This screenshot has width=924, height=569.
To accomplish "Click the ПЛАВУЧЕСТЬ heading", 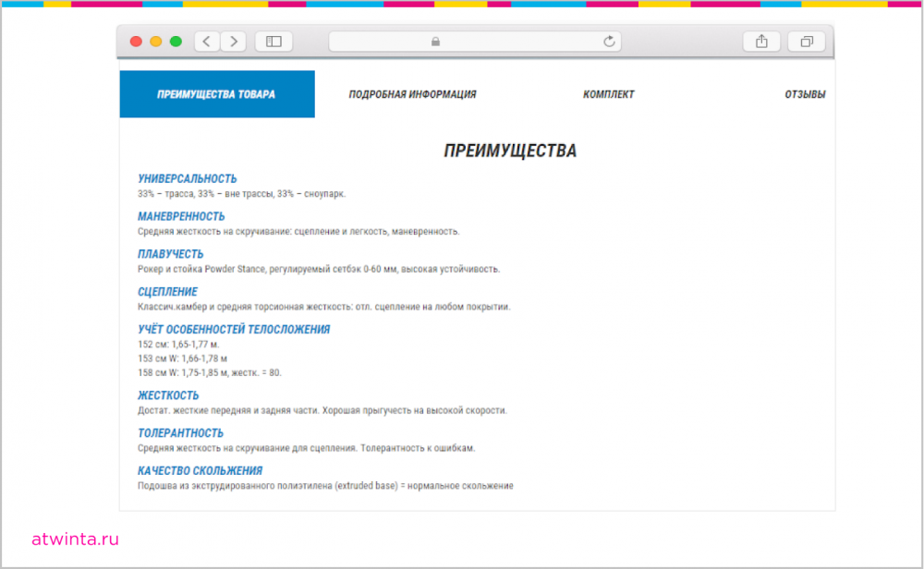I will pos(171,254).
